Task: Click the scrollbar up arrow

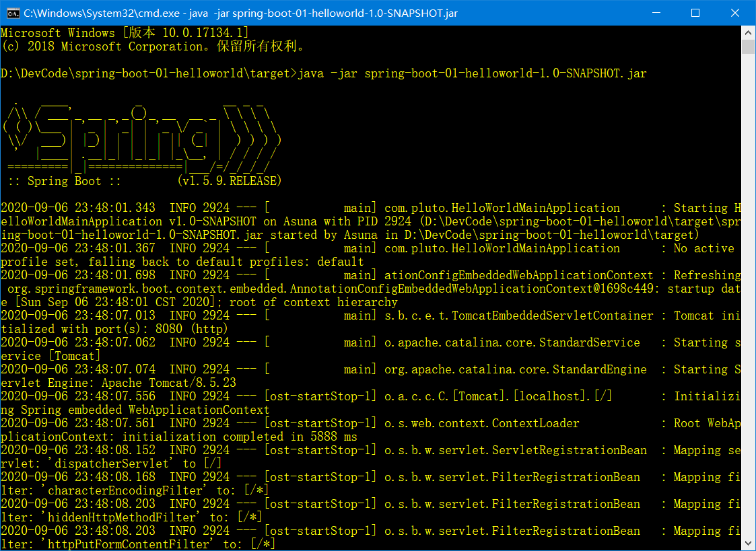Action: pyautogui.click(x=748, y=33)
